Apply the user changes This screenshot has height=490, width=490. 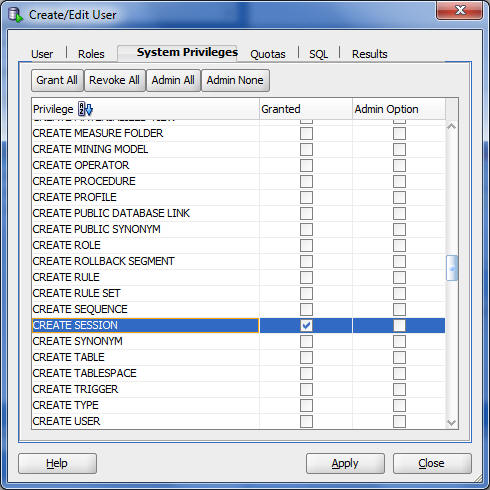click(345, 463)
